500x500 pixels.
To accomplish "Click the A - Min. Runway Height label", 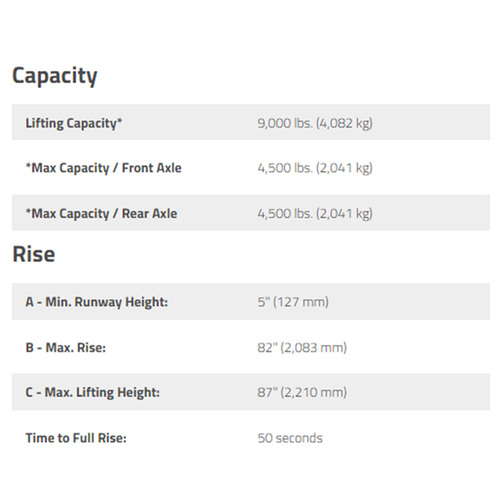I will click(x=97, y=302).
